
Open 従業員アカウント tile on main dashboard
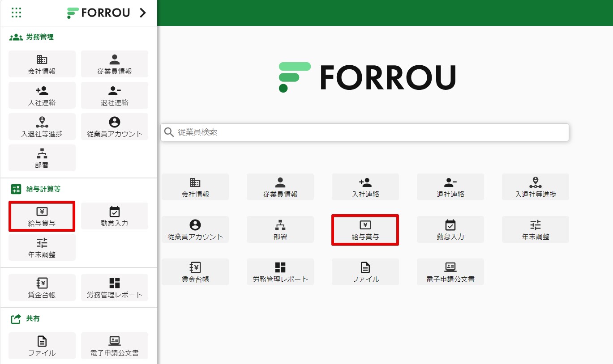pyautogui.click(x=195, y=229)
